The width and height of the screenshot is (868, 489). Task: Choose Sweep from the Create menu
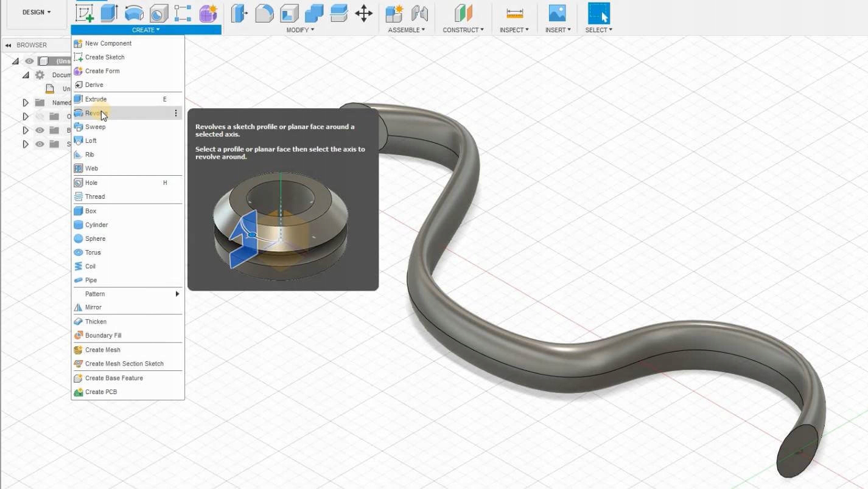(x=95, y=127)
